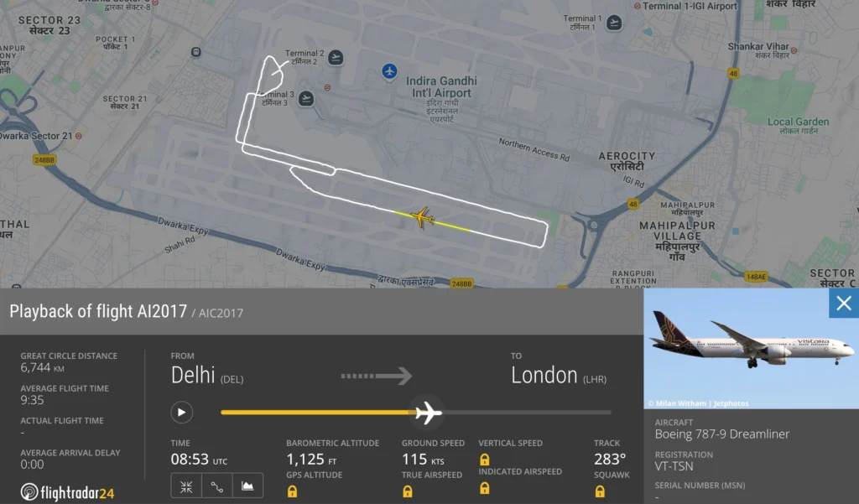Select the blue Indira Gandhi airport pin
This screenshot has width=859, height=504.
[389, 71]
